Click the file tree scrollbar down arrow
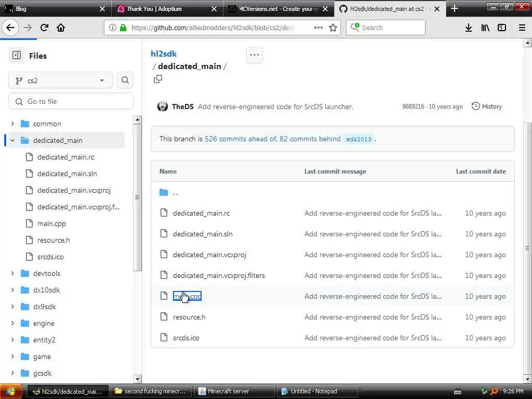 tap(137, 379)
